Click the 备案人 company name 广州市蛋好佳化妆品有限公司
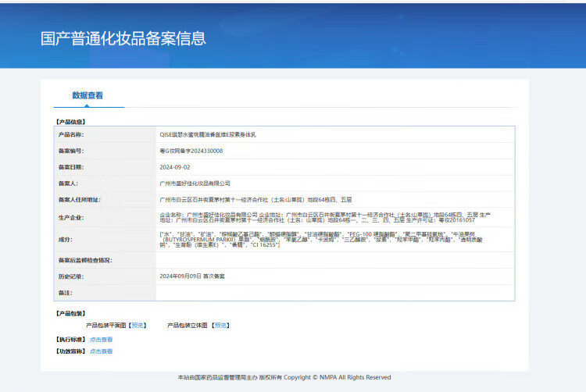This screenshot has width=586, height=392. [195, 184]
